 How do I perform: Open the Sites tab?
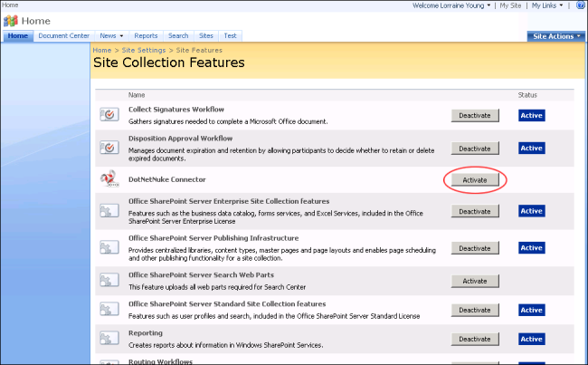[x=206, y=35]
